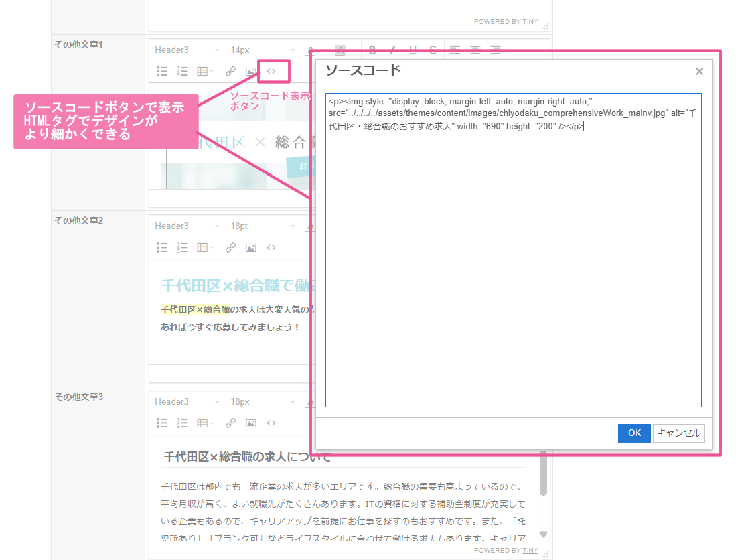This screenshot has width=746, height=560.
Task: Pick background color in その他文章1 toolbar
Action: [x=340, y=50]
